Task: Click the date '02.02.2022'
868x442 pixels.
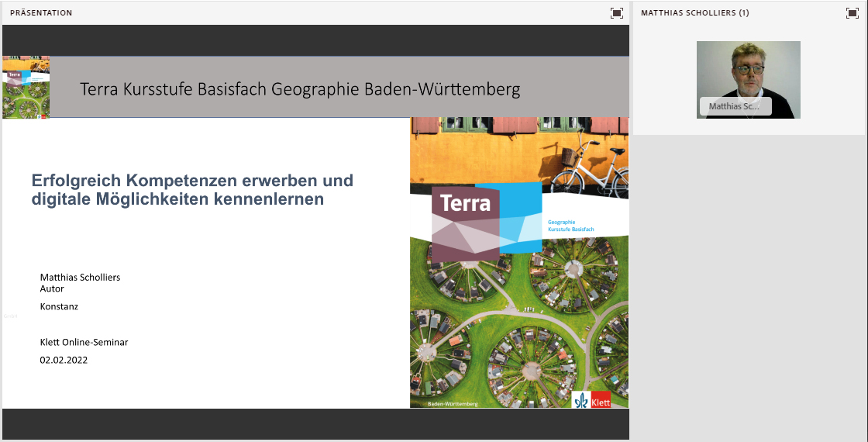Action: click(64, 360)
